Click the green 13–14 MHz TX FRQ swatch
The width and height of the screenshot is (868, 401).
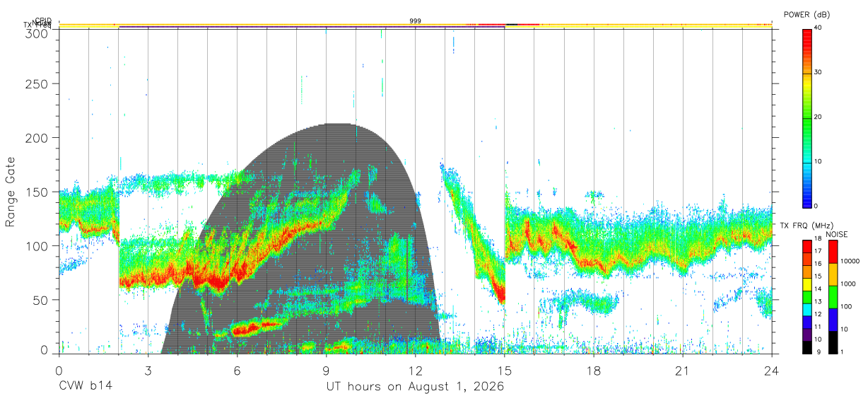tap(807, 296)
